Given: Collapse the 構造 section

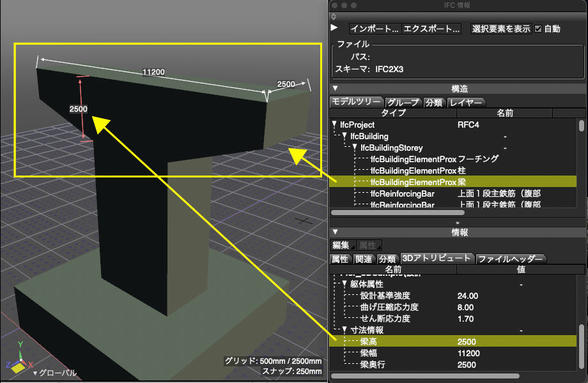Looking at the screenshot, I should click(336, 88).
